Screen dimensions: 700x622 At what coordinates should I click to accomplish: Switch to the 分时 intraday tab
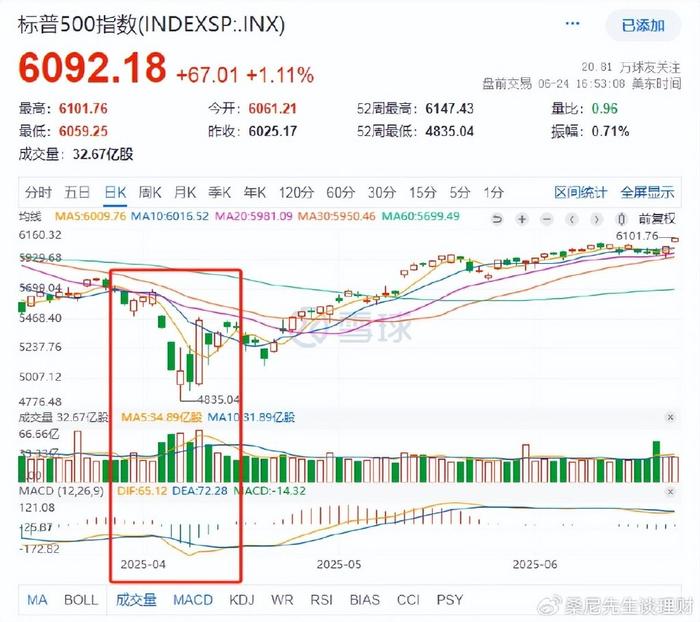coord(38,192)
